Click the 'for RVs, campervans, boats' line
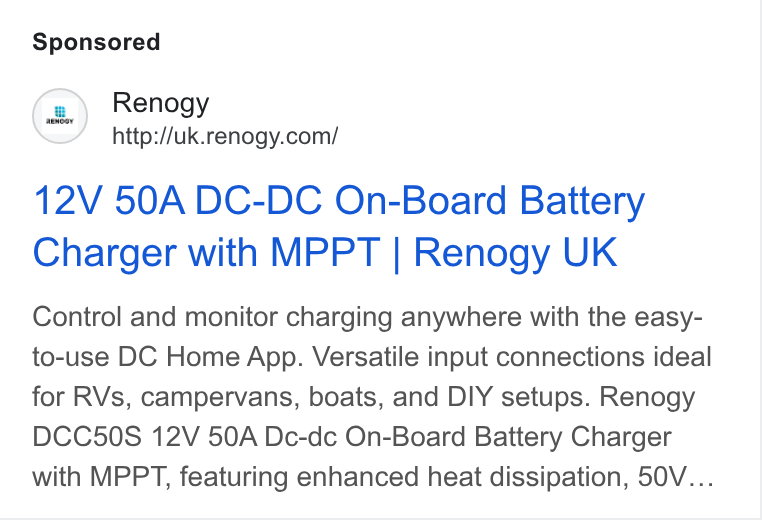The height and width of the screenshot is (520, 762). [208, 397]
